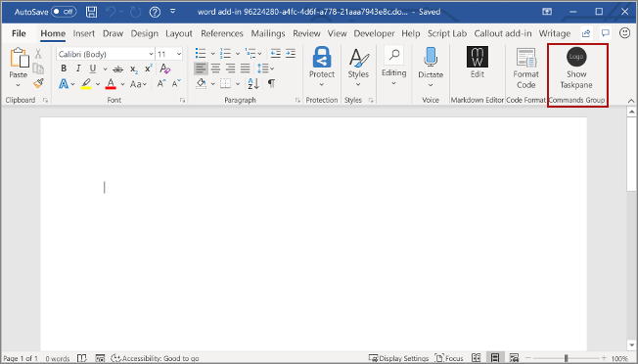Switch to Read Mode view

click(477, 358)
